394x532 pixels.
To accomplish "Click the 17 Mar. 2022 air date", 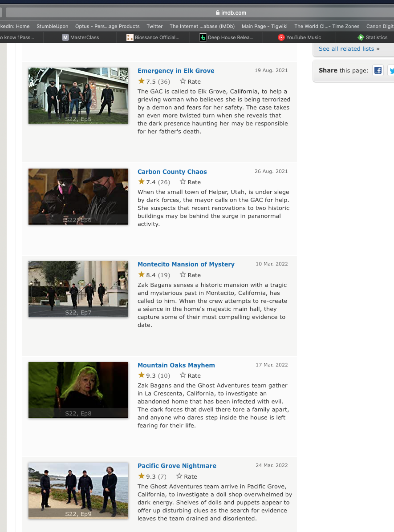I will click(272, 365).
